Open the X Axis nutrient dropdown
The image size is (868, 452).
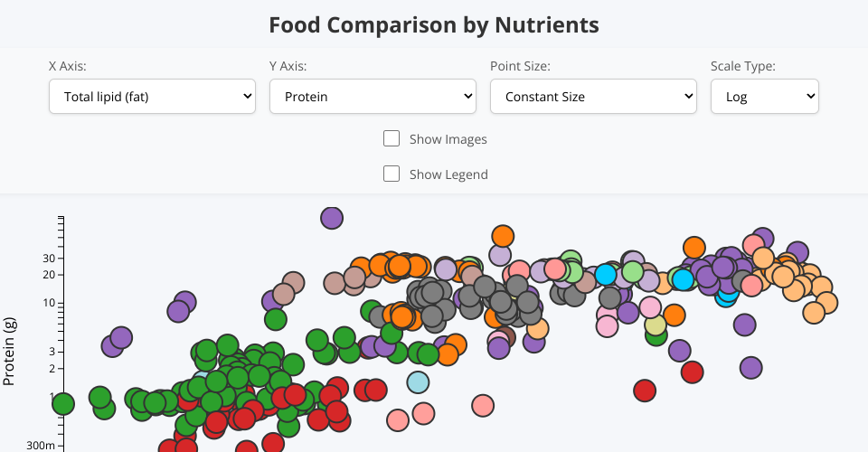(x=152, y=97)
